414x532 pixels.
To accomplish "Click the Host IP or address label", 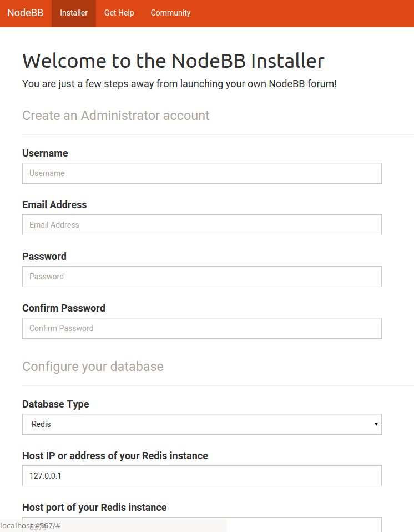I will [x=115, y=456].
